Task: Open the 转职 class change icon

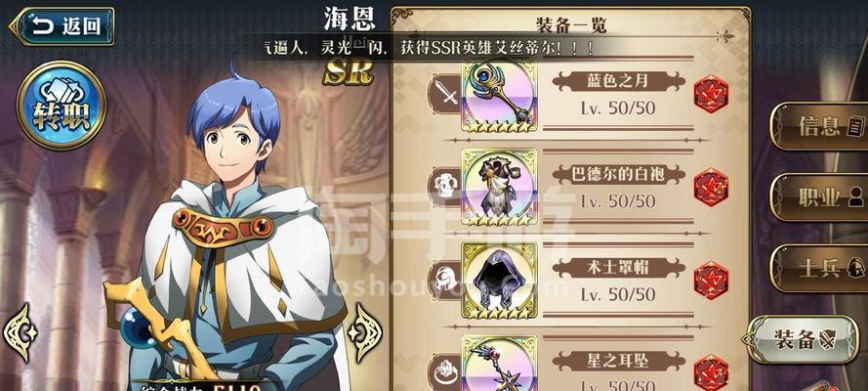Action: (x=61, y=105)
